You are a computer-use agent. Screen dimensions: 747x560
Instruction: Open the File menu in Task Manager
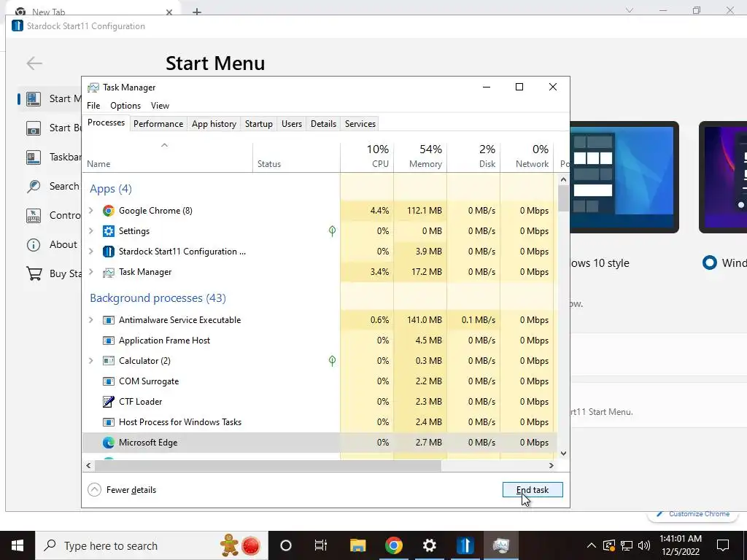pyautogui.click(x=93, y=106)
